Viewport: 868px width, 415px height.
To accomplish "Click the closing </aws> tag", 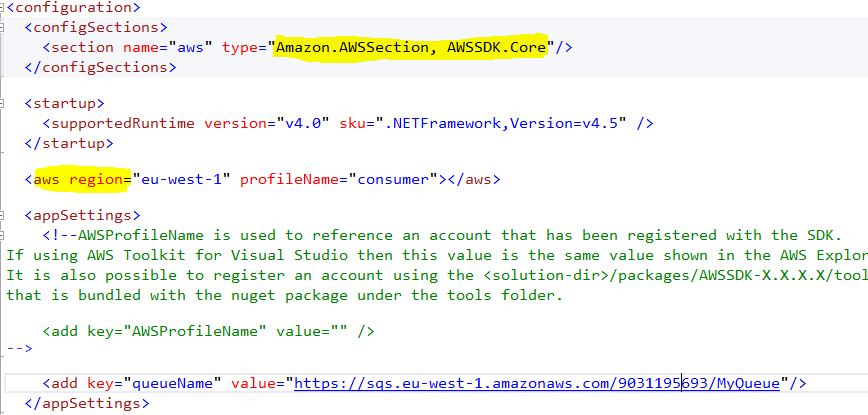I will click(x=474, y=179).
